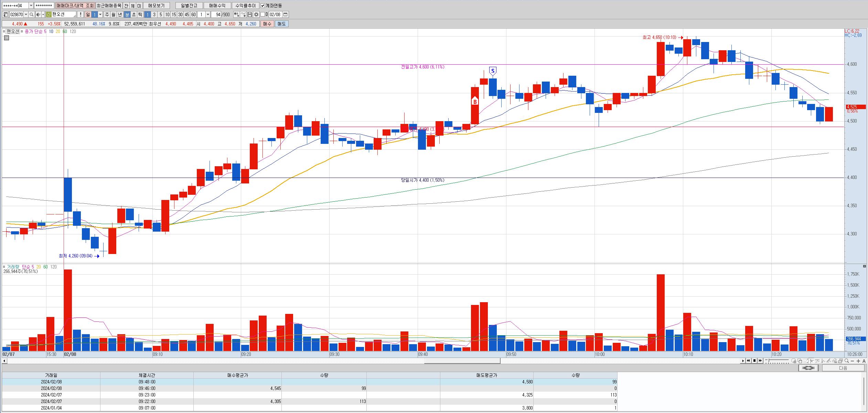This screenshot has height=413, width=868.
Task: Expand the account number dropdown
Action: 31,6
